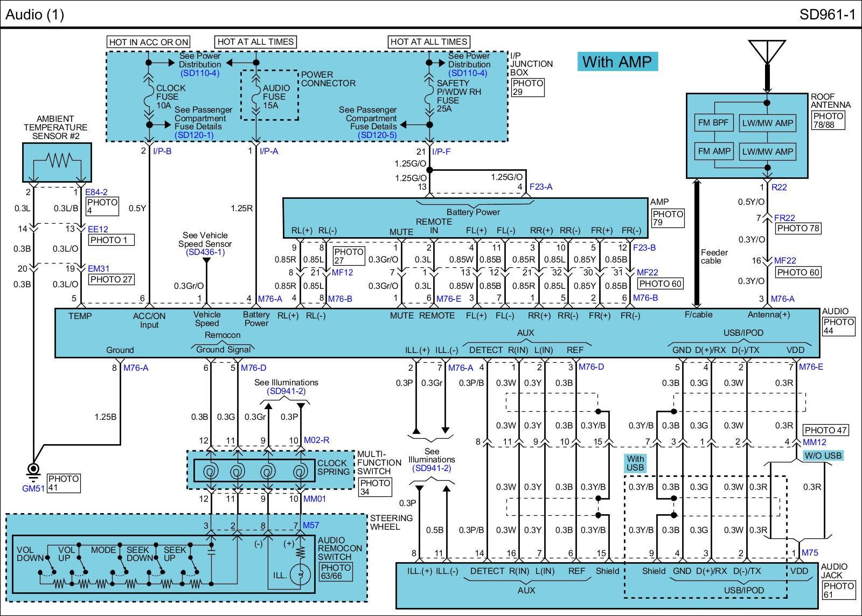Image resolution: width=862 pixels, height=616 pixels.
Task: Click the REMOTE IN pin on AMP
Action: click(x=434, y=226)
